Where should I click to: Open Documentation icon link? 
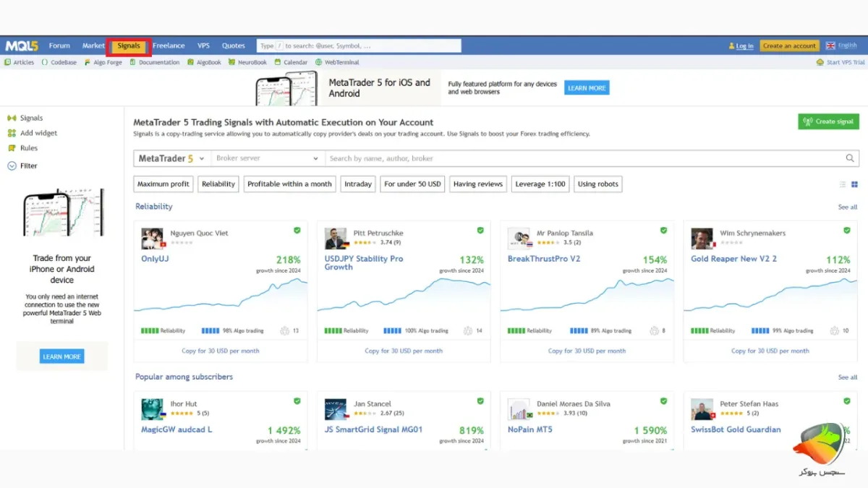[155, 63]
